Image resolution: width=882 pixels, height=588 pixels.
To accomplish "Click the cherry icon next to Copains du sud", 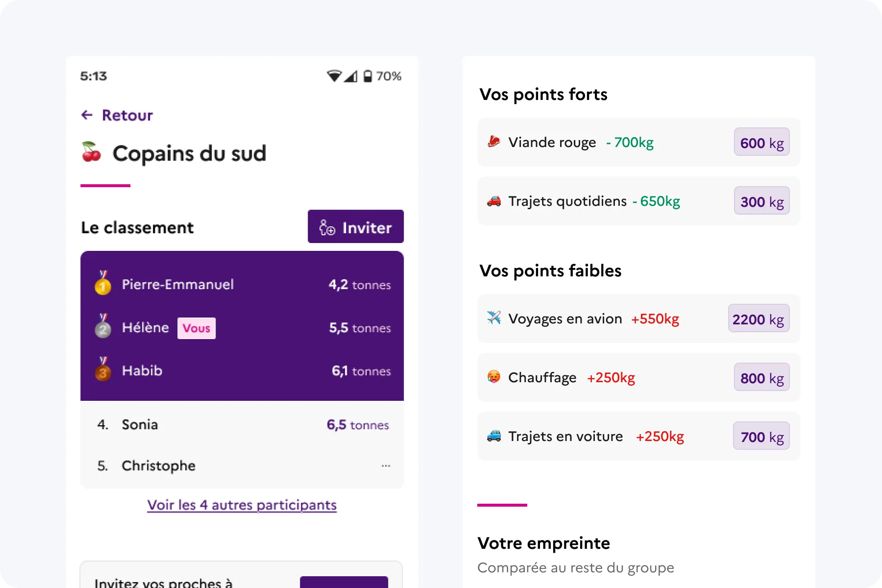I will click(91, 152).
